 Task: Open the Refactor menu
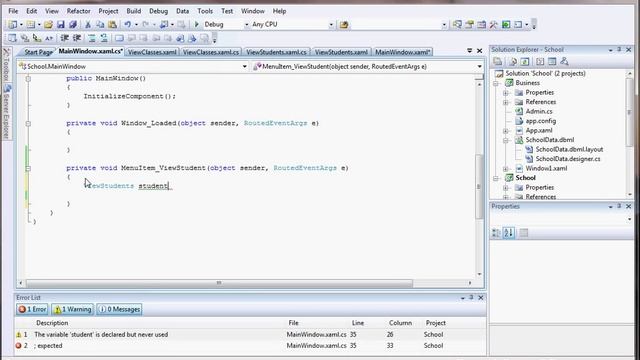tap(78, 11)
